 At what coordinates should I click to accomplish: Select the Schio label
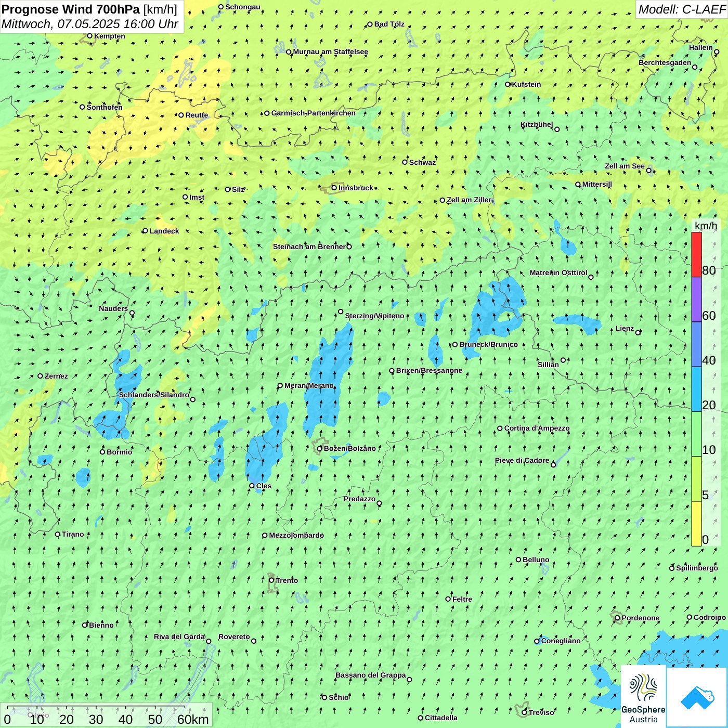[x=339, y=697]
